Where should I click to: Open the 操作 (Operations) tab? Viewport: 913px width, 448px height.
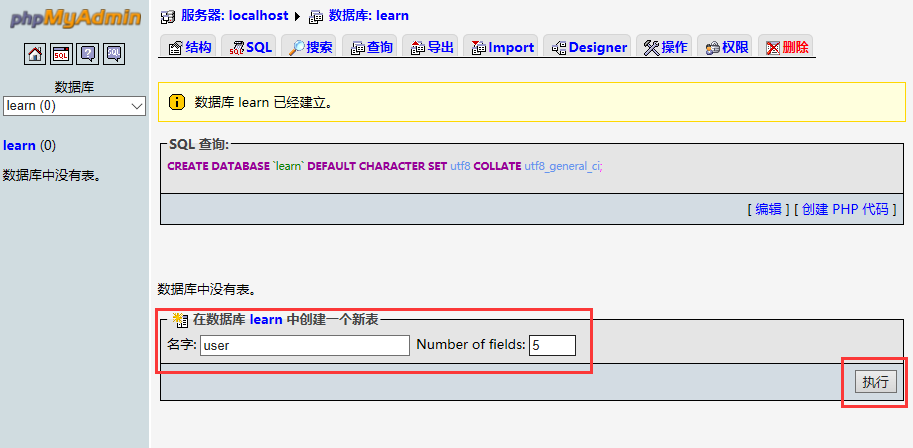coord(665,47)
